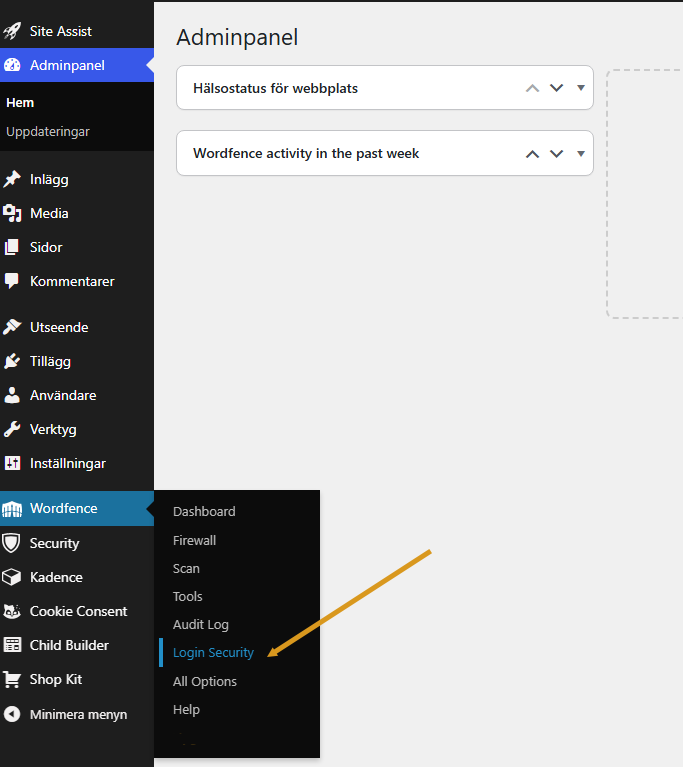Toggle Hälsostatus för webbplats panel triangle

(581, 88)
